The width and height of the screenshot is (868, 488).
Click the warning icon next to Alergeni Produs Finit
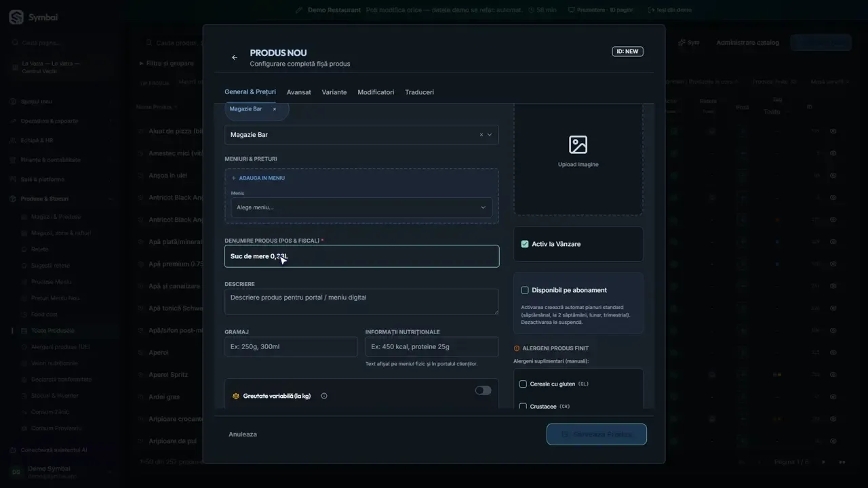coord(517,348)
